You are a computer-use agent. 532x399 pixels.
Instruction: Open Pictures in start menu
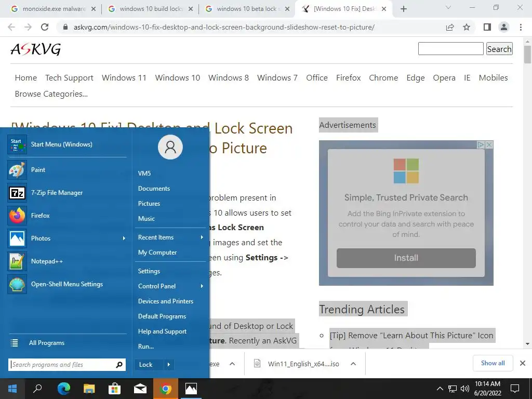point(149,204)
